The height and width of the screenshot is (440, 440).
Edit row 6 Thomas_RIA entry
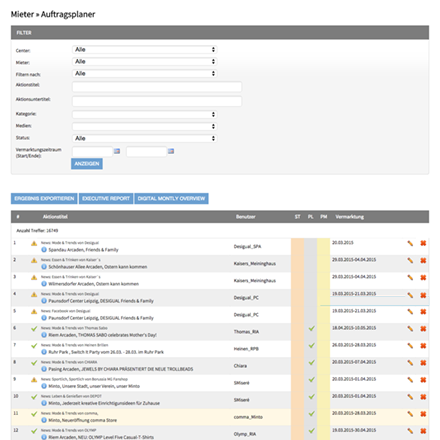(410, 329)
